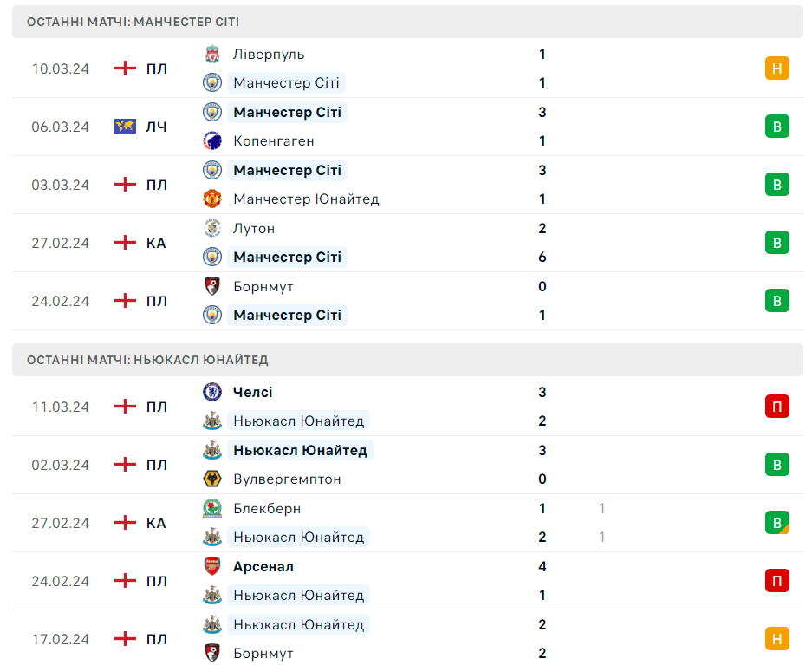
Task: Click the Blackburn club crest icon
Action: (x=212, y=508)
